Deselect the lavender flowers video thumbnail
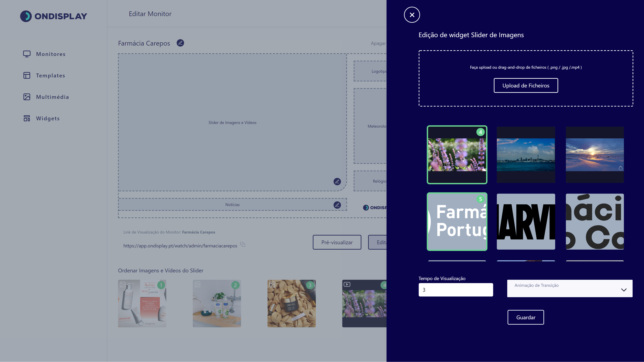This screenshot has width=644, height=362. tap(457, 155)
